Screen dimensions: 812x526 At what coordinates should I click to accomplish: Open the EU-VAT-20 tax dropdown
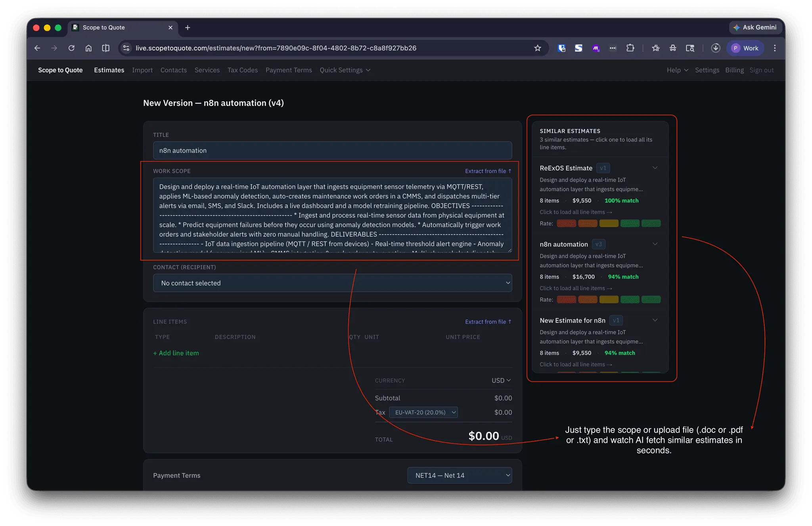pos(423,413)
